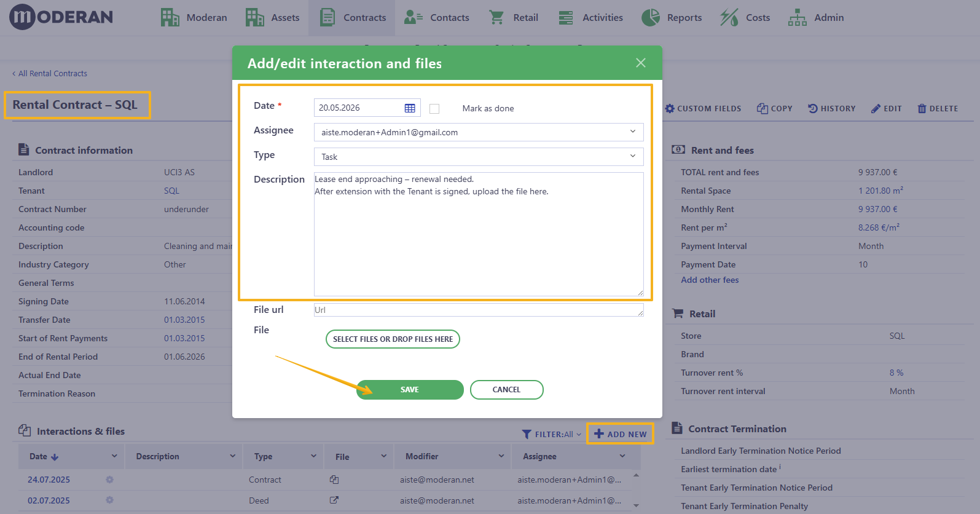The image size is (980, 514).
Task: Click the Turnover rent value 8 %
Action: [896, 373]
